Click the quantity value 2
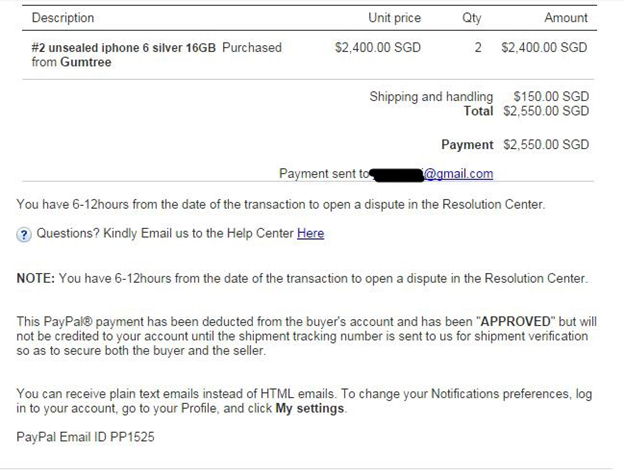This screenshot has width=624, height=475. [x=478, y=47]
